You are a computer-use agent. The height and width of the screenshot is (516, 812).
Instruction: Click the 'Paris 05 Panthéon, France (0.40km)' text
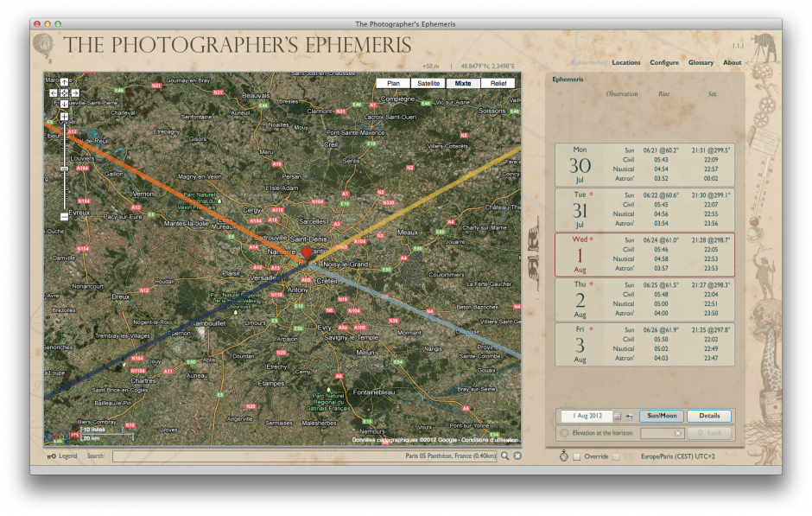coord(451,455)
